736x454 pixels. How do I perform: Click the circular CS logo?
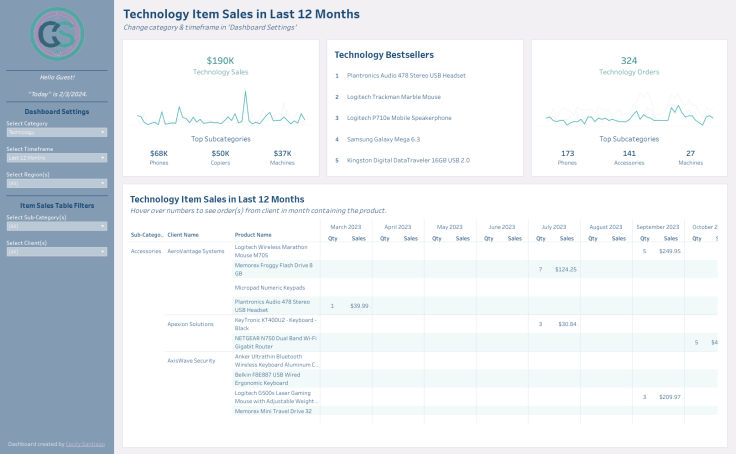point(56,34)
